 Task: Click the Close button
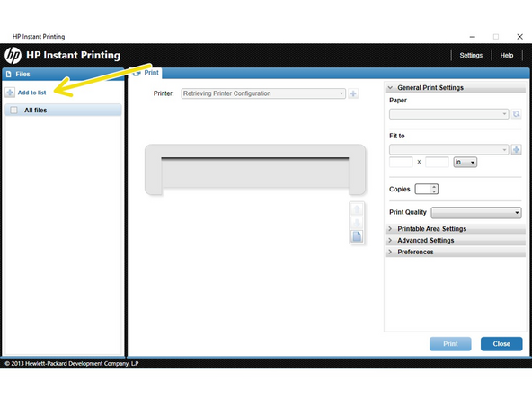pyautogui.click(x=501, y=344)
